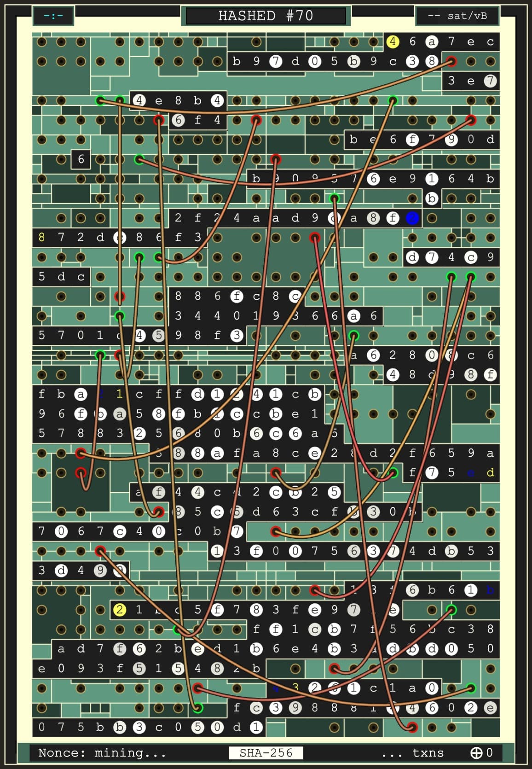The image size is (532, 769).
Task: Click the red socket left of "6 f 4"
Action: pyautogui.click(x=159, y=120)
